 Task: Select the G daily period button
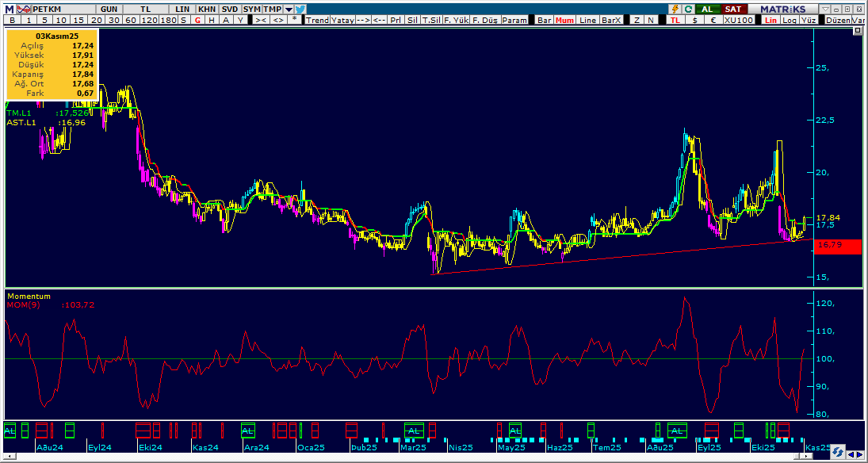(197, 19)
